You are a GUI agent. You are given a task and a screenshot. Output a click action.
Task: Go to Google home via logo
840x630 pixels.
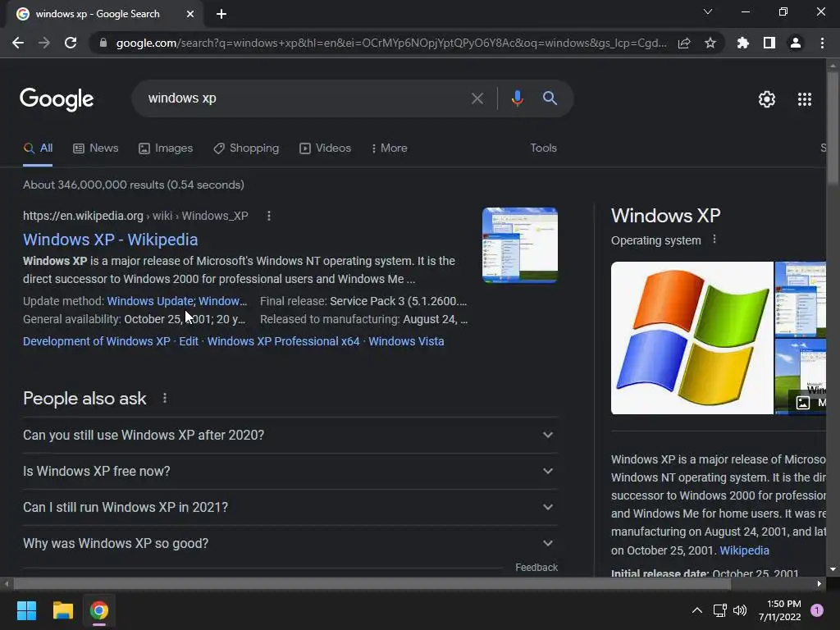point(57,99)
